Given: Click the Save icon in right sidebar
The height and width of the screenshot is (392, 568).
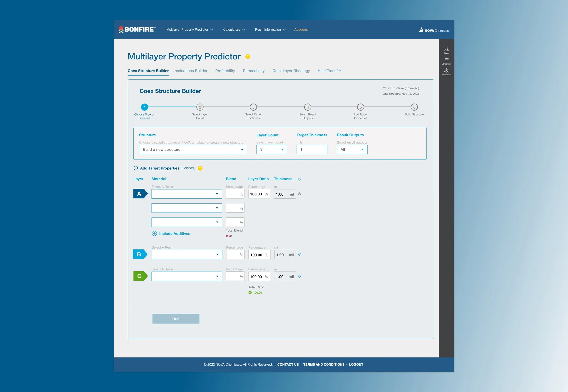Looking at the screenshot, I should click(x=446, y=50).
